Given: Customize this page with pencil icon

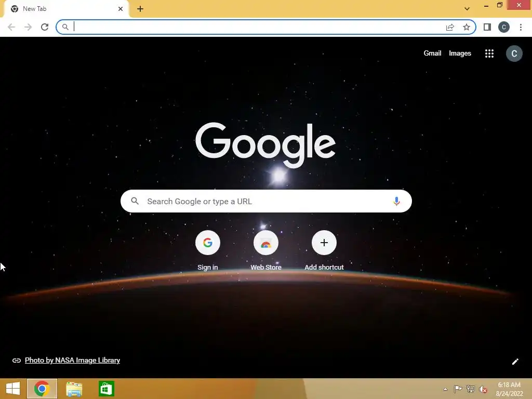Looking at the screenshot, I should [x=515, y=362].
